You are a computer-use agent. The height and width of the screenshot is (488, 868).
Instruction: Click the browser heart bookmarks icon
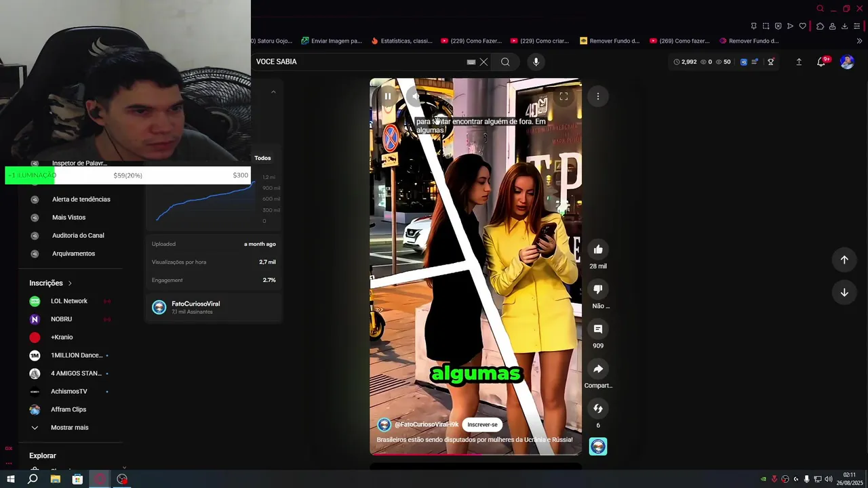(x=803, y=26)
